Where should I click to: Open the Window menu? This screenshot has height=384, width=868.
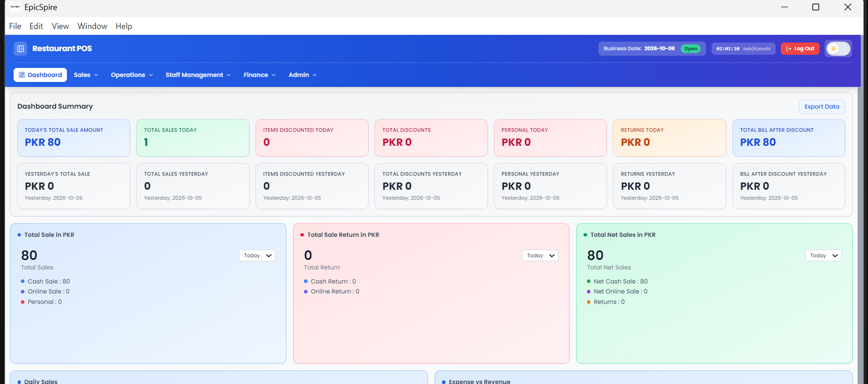pos(92,26)
